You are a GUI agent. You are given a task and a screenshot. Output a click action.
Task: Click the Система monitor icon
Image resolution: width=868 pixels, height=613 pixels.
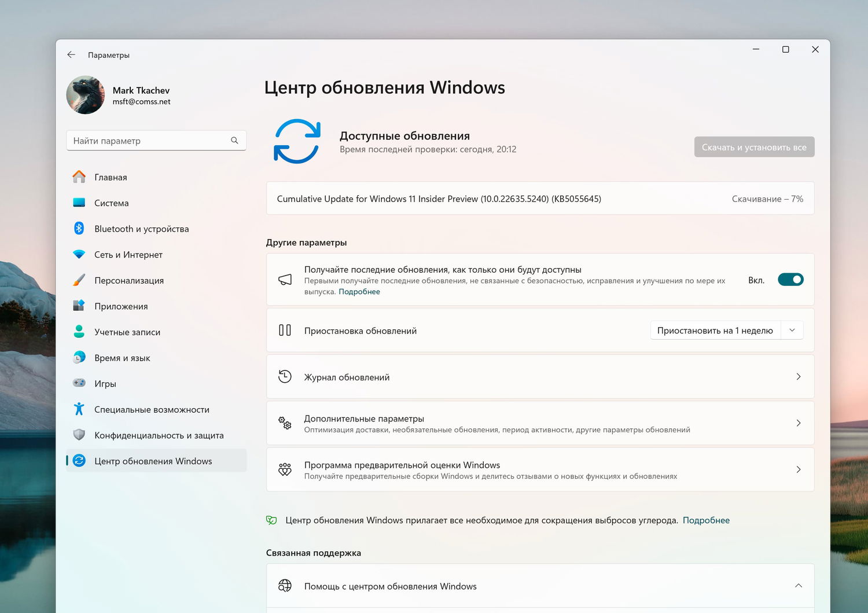click(79, 203)
